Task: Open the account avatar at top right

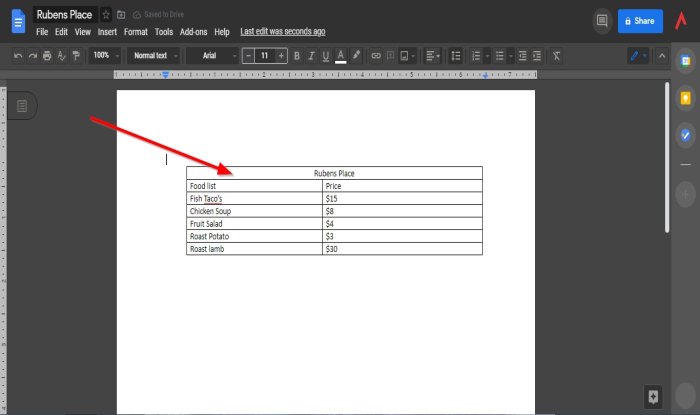Action: pyautogui.click(x=681, y=21)
